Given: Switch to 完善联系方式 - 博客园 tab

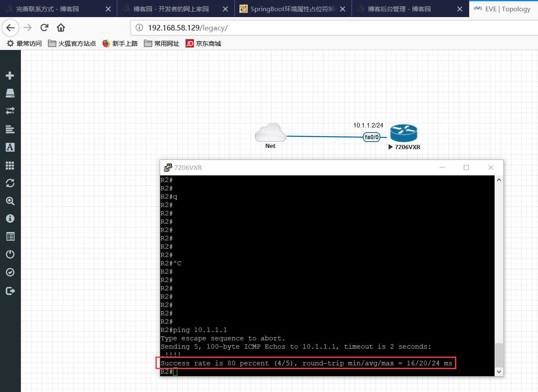Looking at the screenshot, I should coord(58,9).
